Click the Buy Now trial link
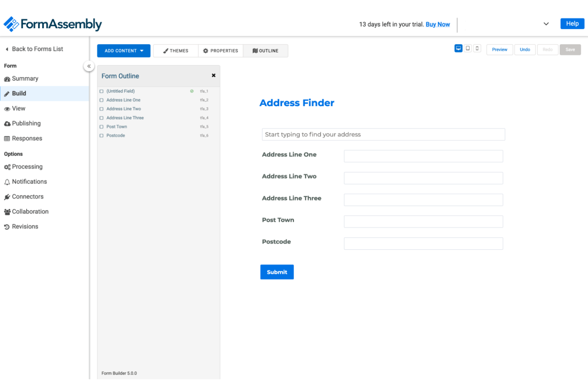 coord(438,24)
